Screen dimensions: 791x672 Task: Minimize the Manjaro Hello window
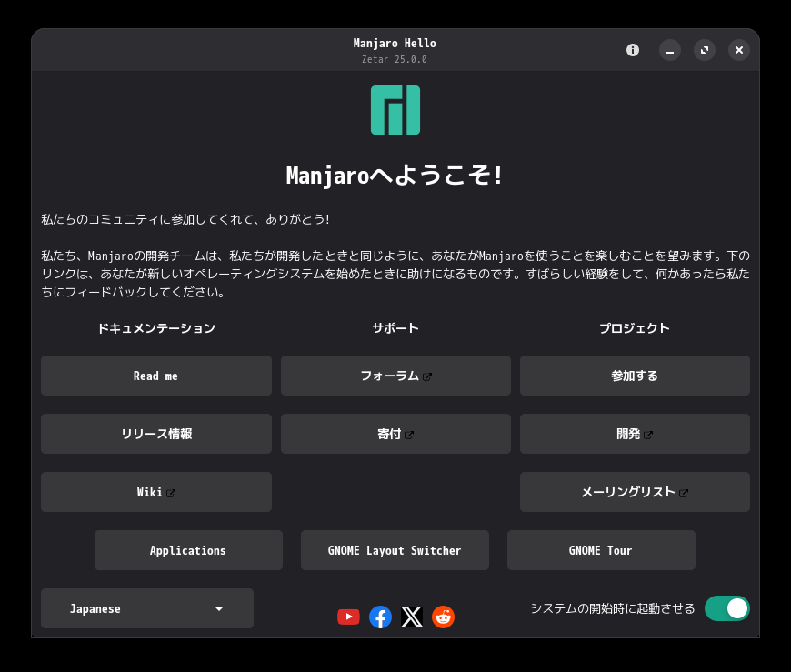click(x=670, y=50)
